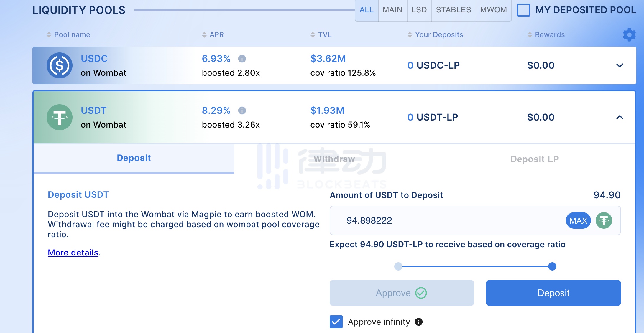Image resolution: width=644 pixels, height=333 pixels.
Task: Expand the USDC pool row chevron
Action: (620, 65)
